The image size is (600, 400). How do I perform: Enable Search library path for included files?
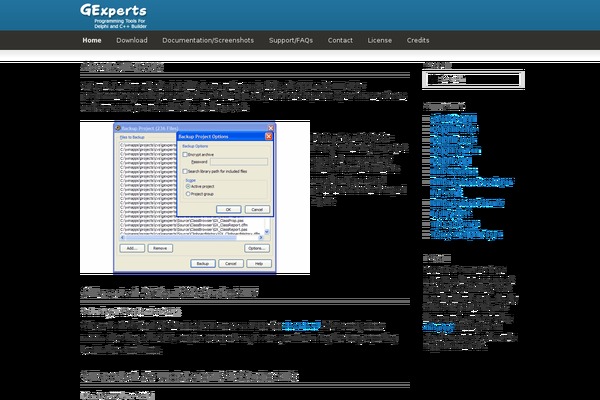point(185,171)
